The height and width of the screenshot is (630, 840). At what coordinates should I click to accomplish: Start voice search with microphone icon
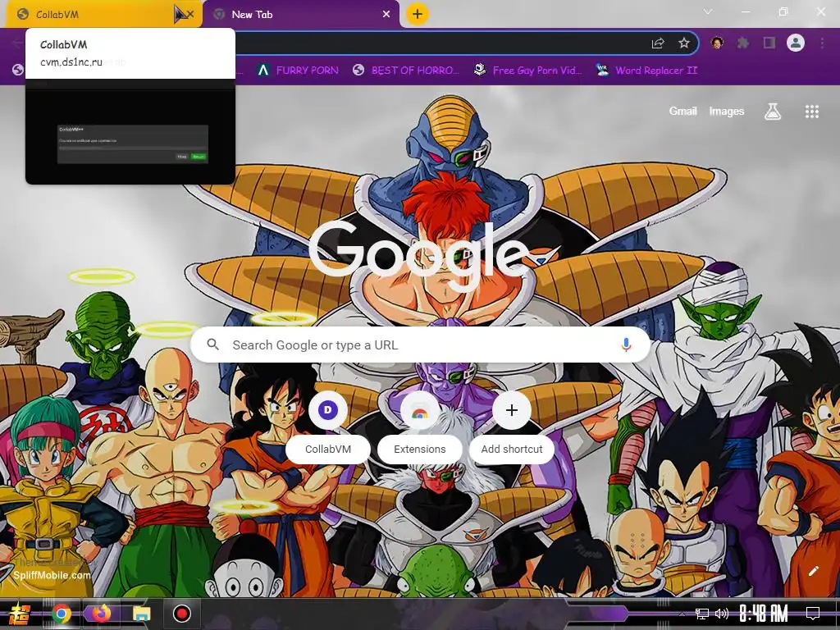coord(626,345)
